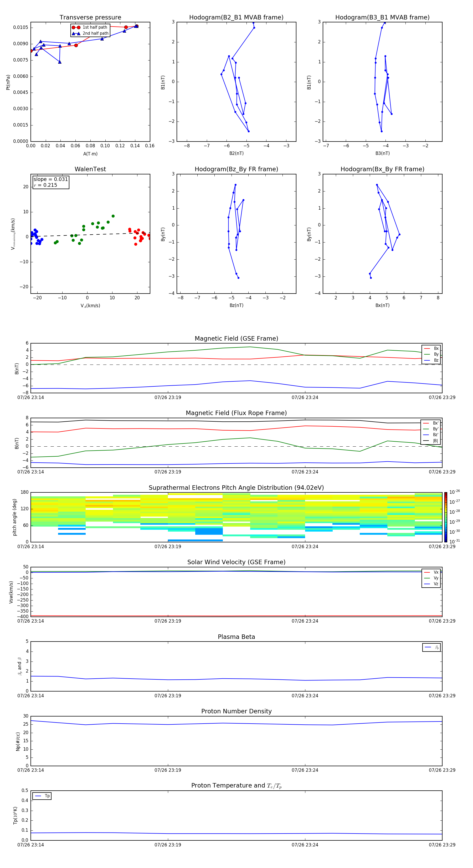Select the "slope = 0.031" annotation
The width and height of the screenshot is (473, 868).
(x=50, y=179)
